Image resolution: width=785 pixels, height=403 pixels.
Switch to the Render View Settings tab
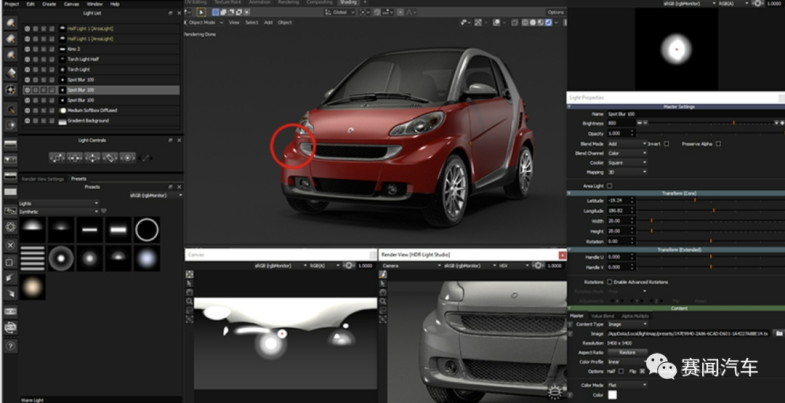pyautogui.click(x=43, y=178)
